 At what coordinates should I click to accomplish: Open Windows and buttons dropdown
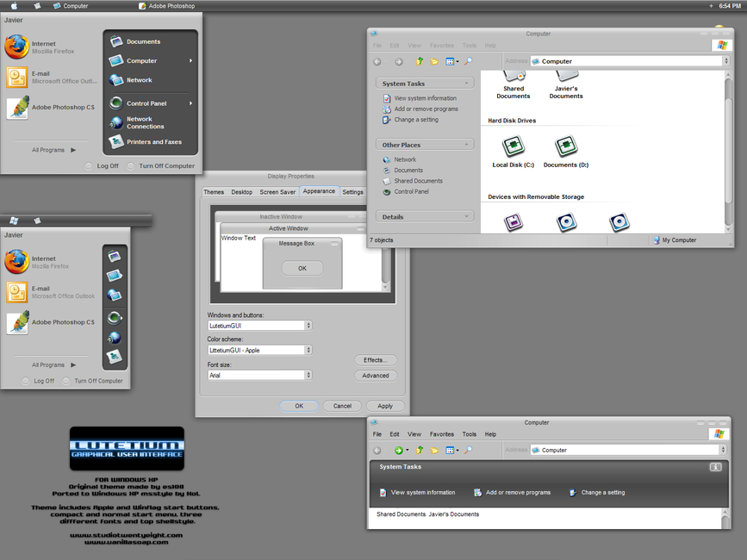308,326
